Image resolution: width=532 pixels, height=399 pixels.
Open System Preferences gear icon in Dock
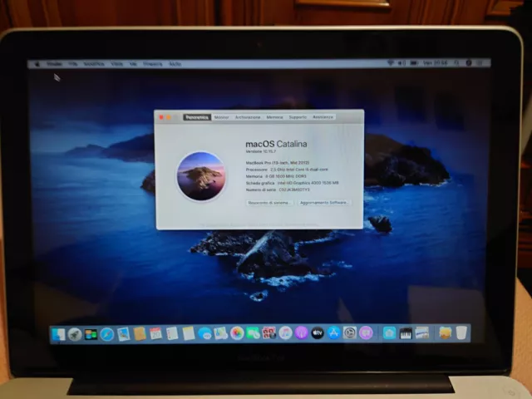[350, 333]
